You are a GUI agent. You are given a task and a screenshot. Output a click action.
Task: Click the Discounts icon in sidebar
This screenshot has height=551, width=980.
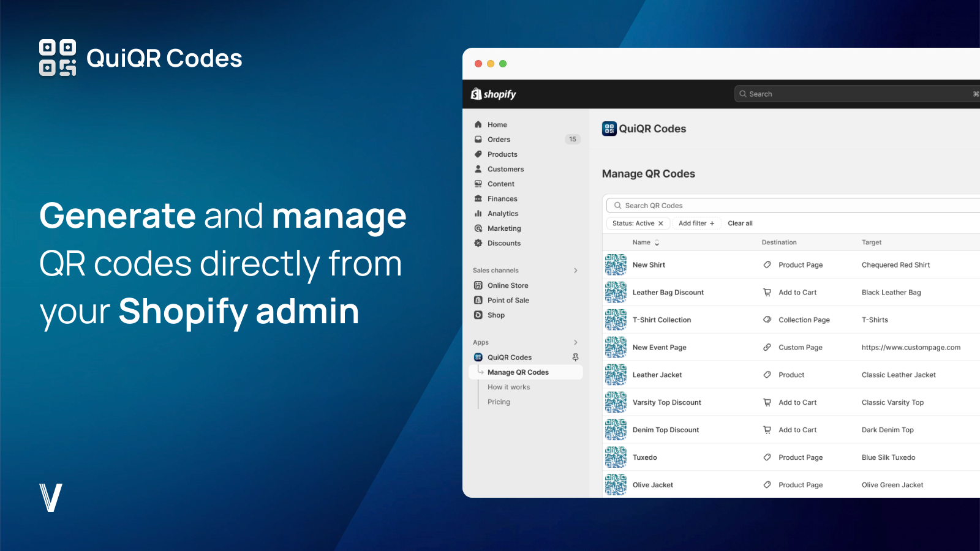pos(478,243)
